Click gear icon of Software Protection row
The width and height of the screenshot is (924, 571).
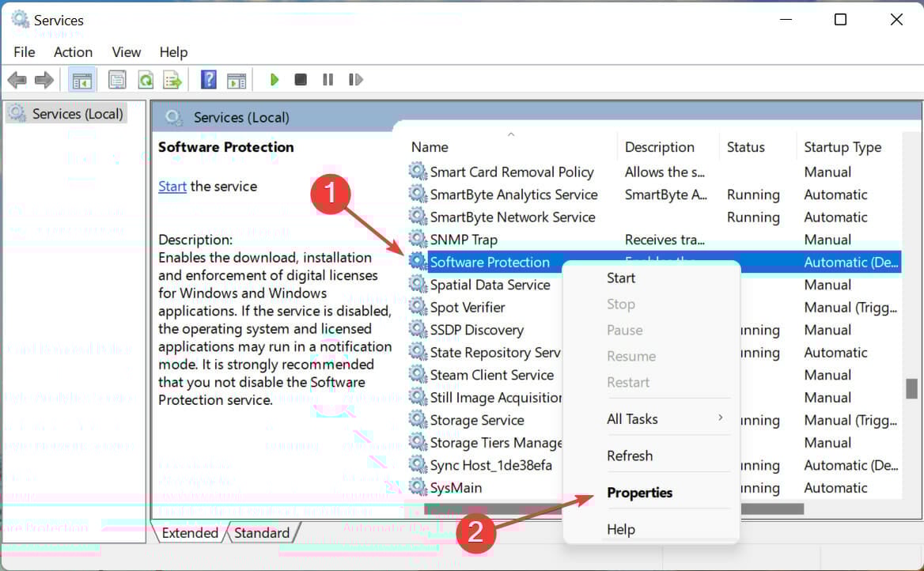click(x=418, y=261)
